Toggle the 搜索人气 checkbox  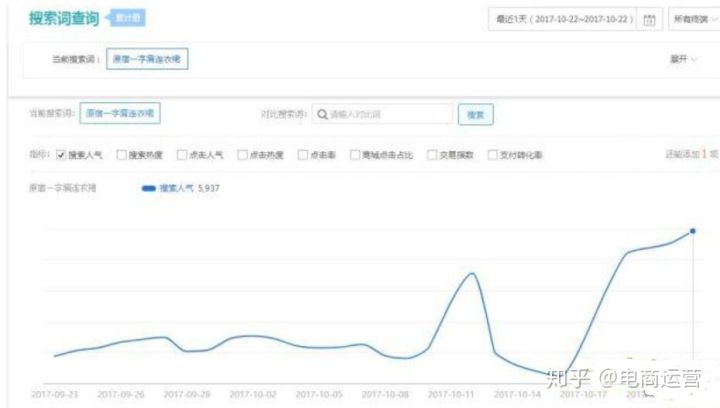[61, 155]
